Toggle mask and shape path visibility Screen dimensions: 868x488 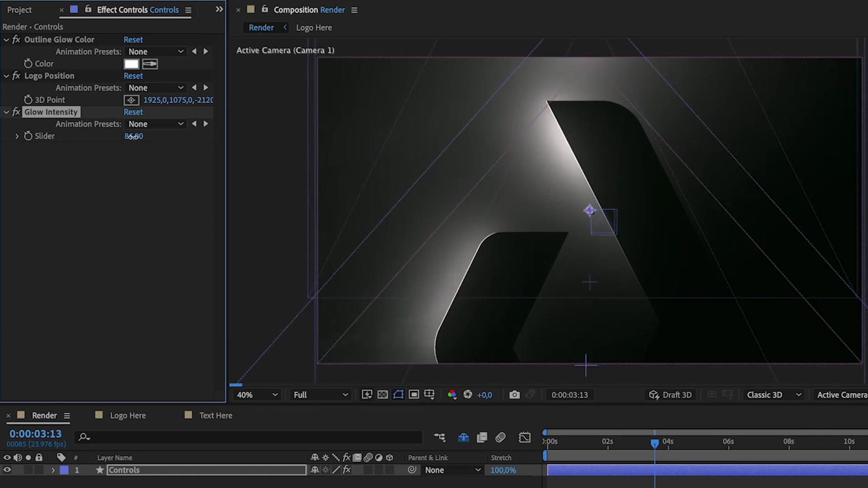(398, 394)
